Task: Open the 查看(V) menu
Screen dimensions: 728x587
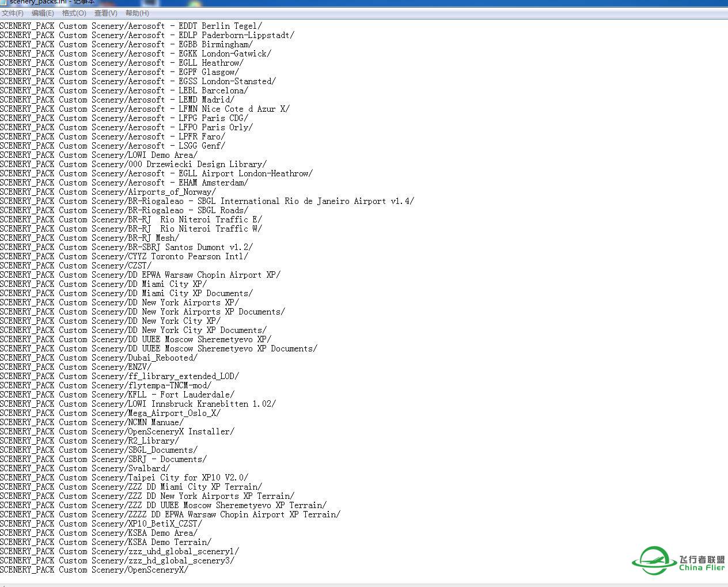Action: pos(105,13)
